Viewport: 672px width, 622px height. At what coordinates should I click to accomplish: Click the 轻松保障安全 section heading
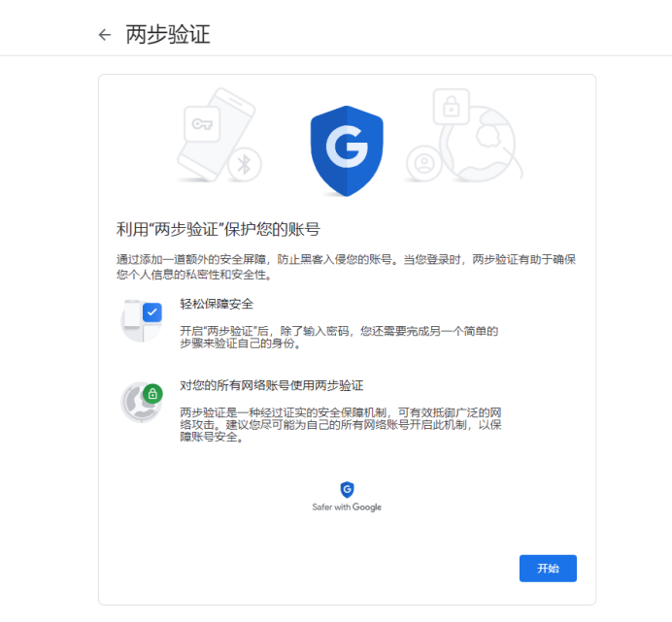pyautogui.click(x=217, y=304)
